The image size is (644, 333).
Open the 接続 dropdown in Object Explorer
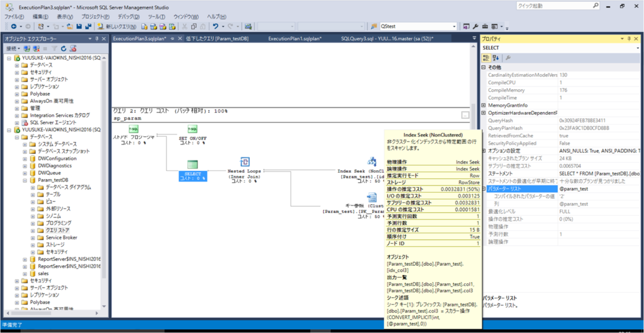(x=13, y=48)
